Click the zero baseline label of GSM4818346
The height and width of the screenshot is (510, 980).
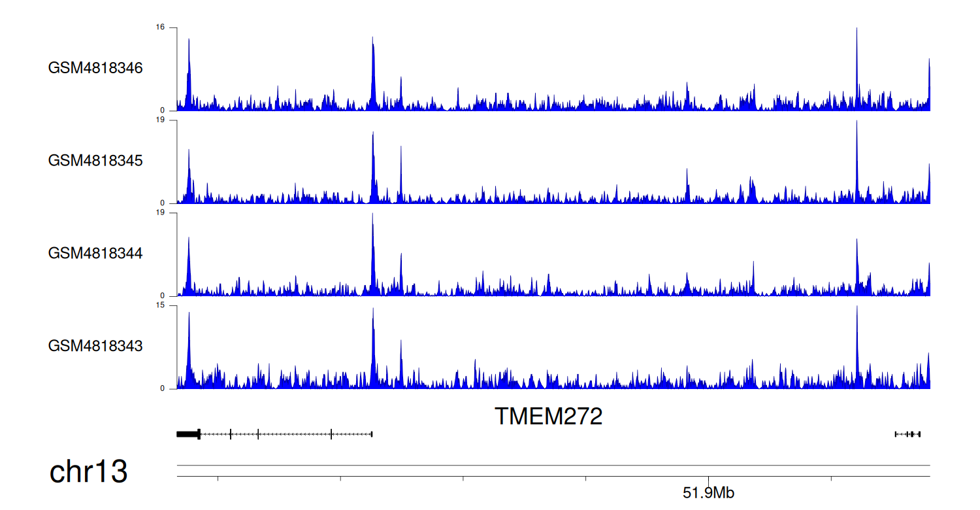click(163, 110)
